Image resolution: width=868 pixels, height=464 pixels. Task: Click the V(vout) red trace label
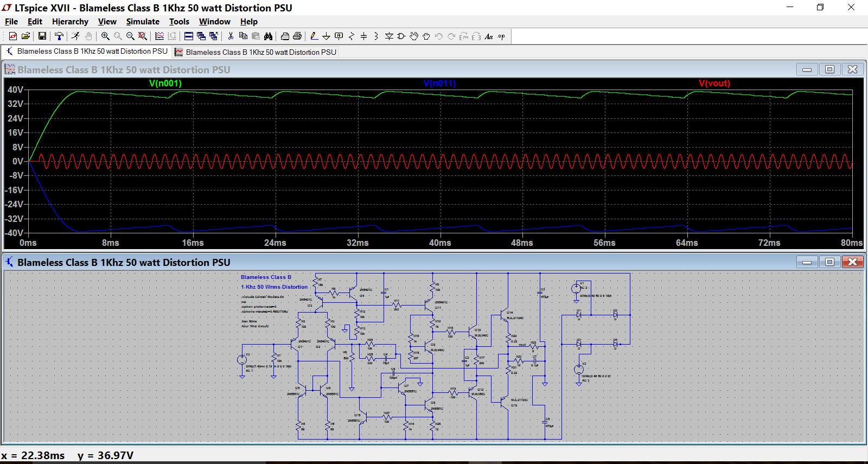714,83
